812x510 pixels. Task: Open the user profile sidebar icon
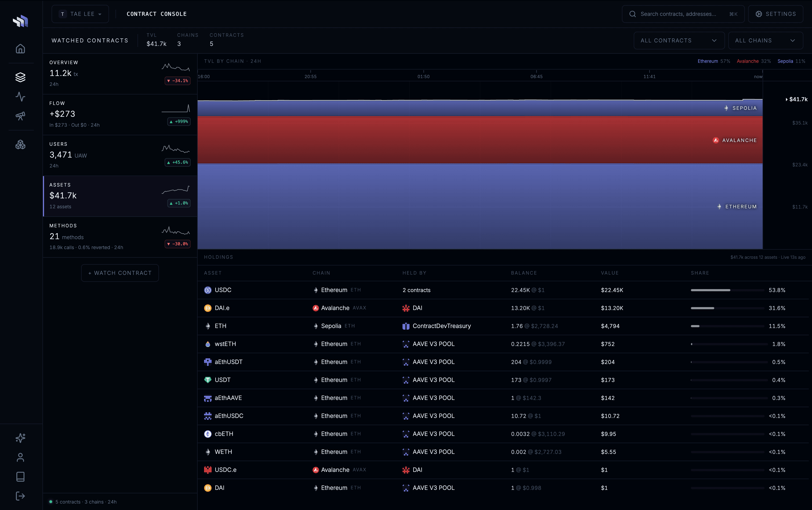[x=20, y=457]
